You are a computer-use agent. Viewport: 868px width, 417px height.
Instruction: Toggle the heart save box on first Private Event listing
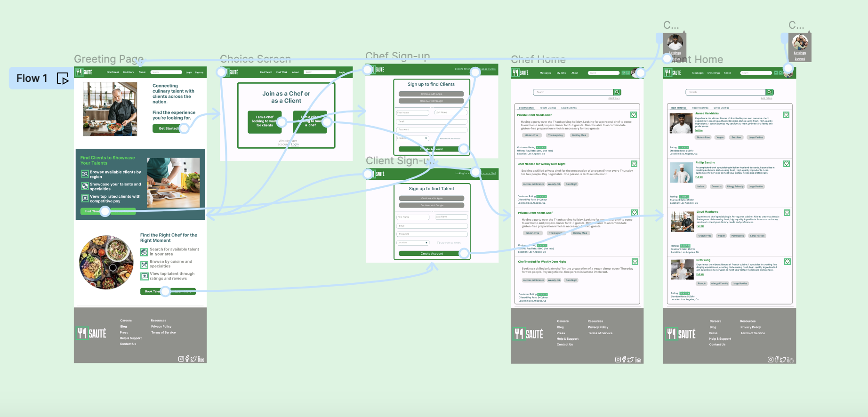pyautogui.click(x=634, y=115)
